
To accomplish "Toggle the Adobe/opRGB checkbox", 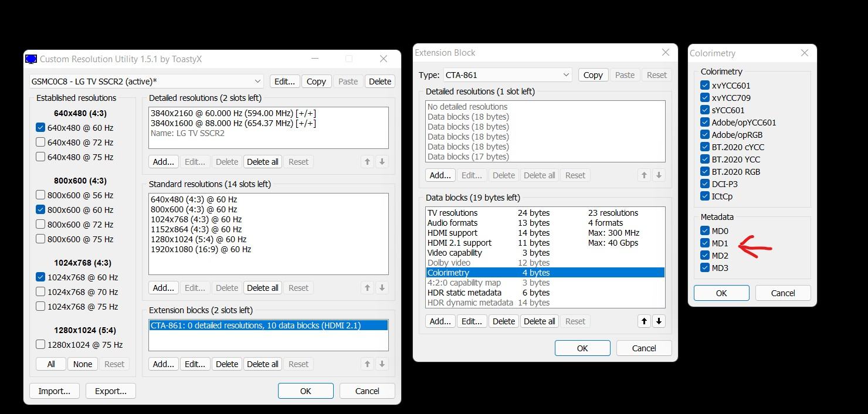I will pyautogui.click(x=705, y=135).
